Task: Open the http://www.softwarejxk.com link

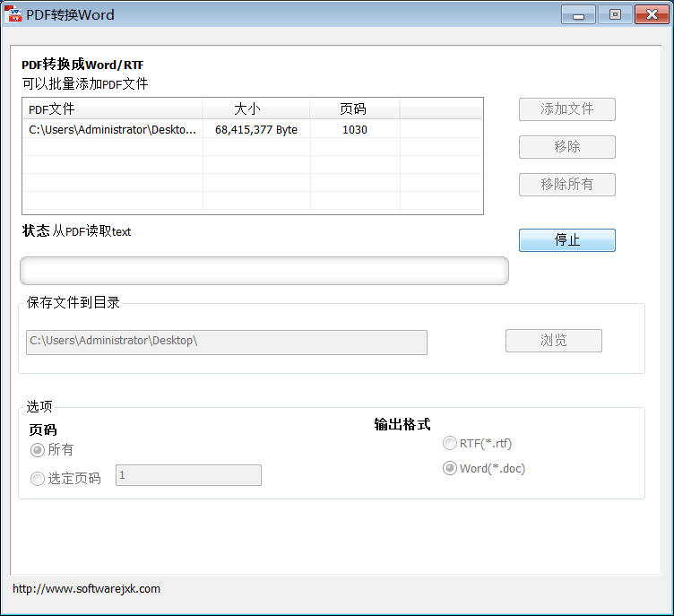Action: pyautogui.click(x=86, y=588)
